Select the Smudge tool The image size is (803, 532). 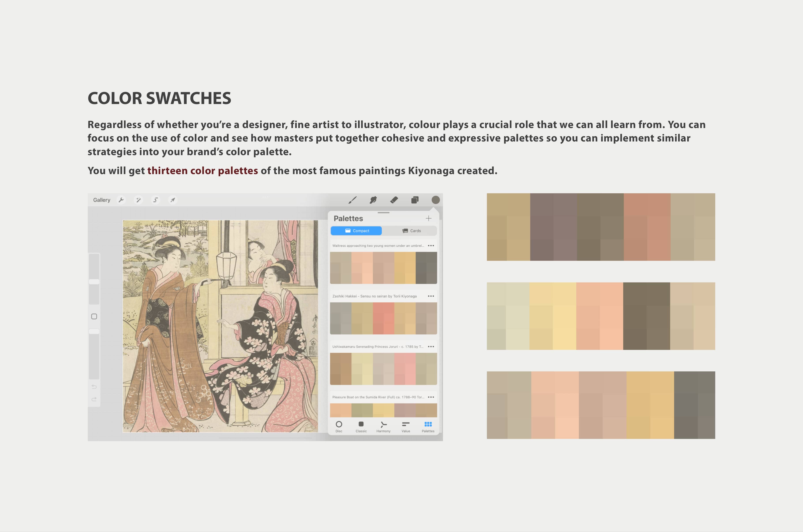tap(373, 200)
